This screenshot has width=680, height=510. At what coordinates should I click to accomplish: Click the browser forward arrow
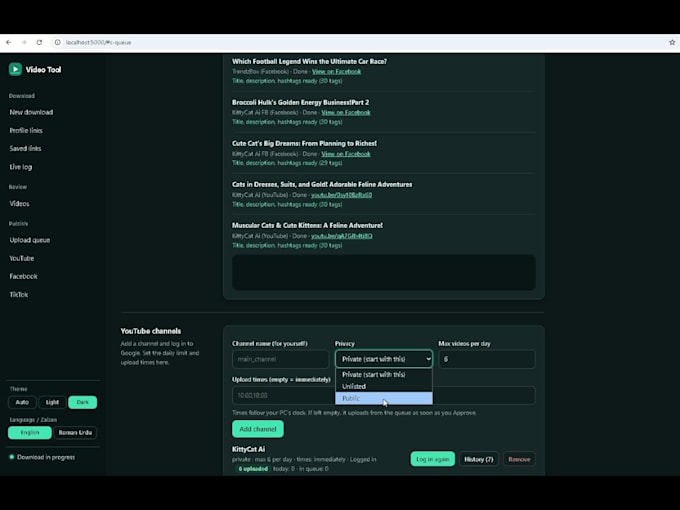click(23, 42)
